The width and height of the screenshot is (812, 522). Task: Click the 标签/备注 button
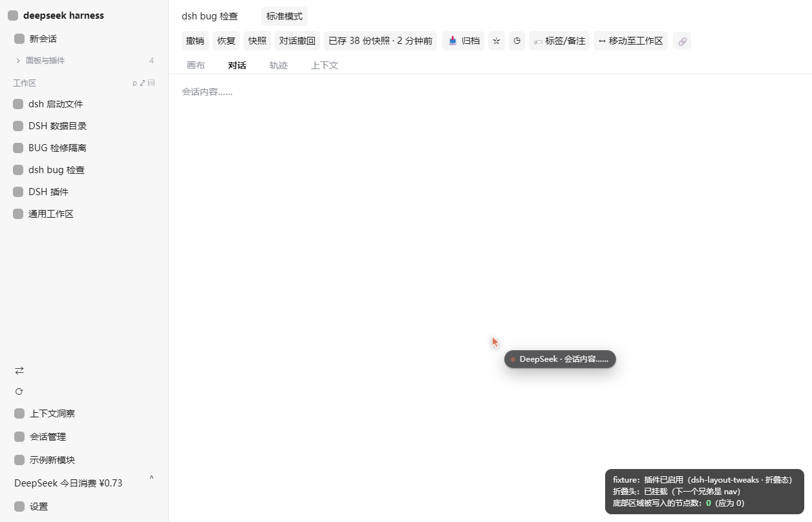coord(559,41)
